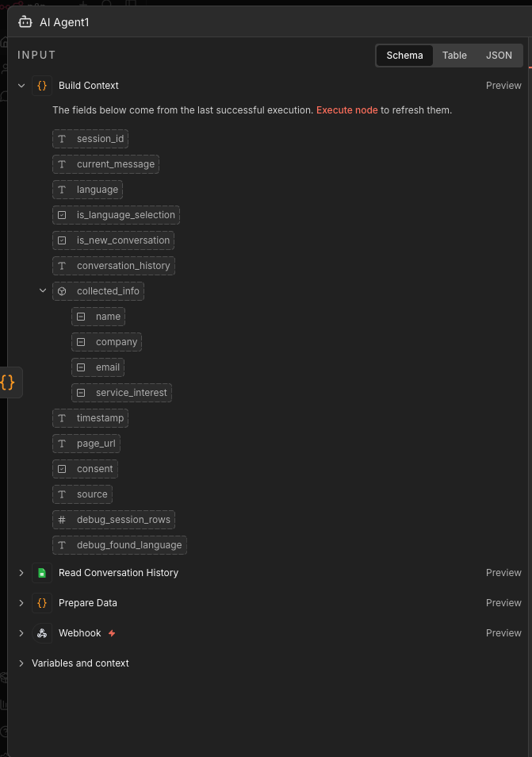Select the current_message field pill
This screenshot has height=757, width=532.
105,163
